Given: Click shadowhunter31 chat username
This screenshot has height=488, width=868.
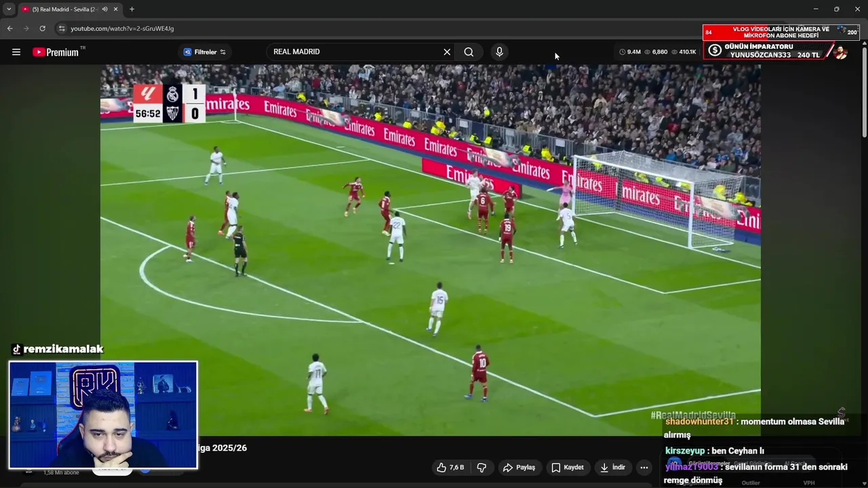Looking at the screenshot, I should click(700, 422).
